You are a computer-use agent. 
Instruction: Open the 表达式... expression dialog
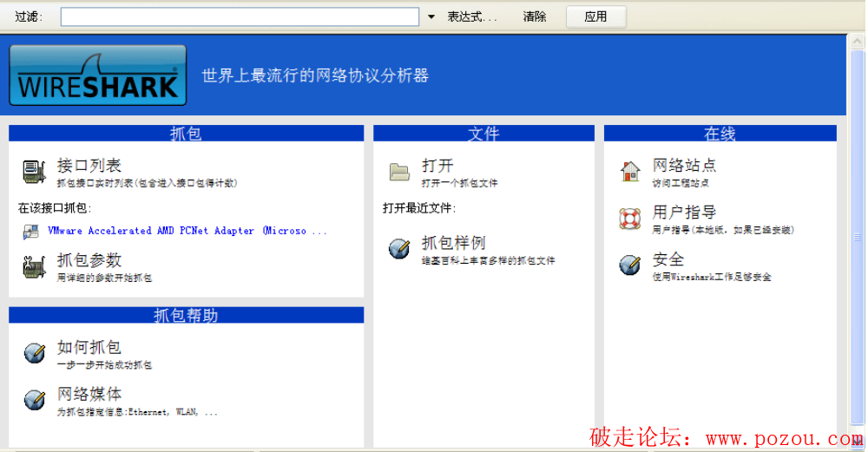472,16
